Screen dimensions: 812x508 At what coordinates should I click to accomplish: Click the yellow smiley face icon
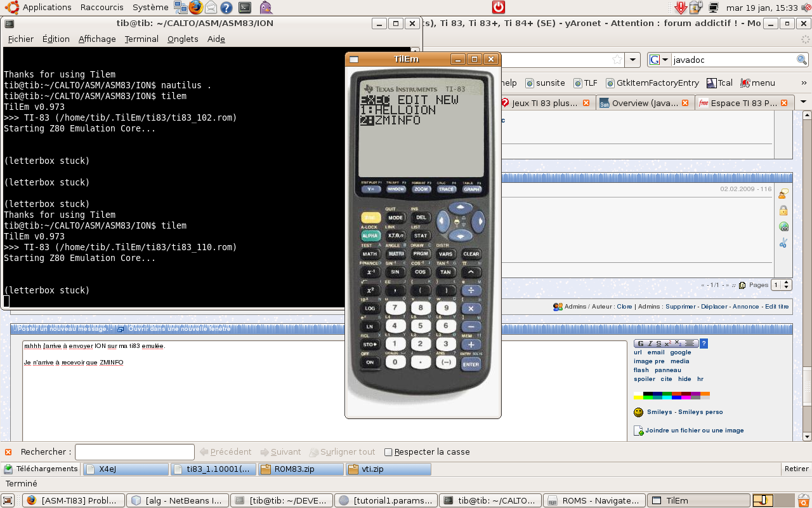pos(639,412)
